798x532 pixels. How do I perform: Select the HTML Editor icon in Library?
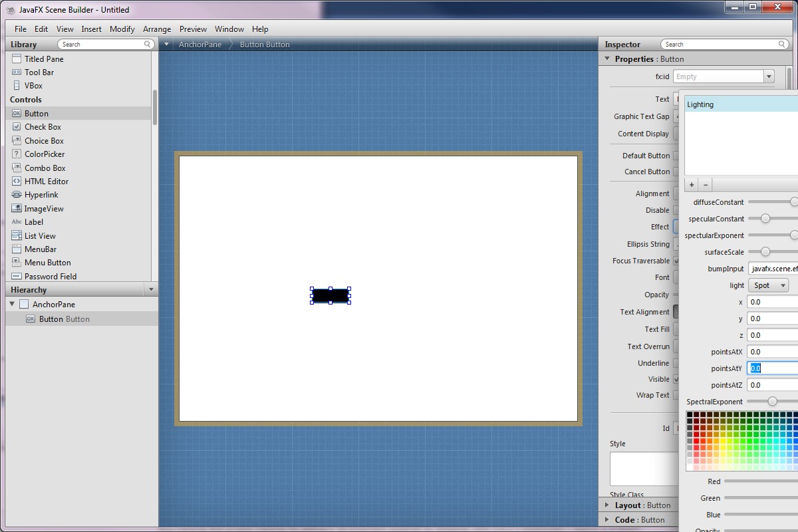pos(17,182)
